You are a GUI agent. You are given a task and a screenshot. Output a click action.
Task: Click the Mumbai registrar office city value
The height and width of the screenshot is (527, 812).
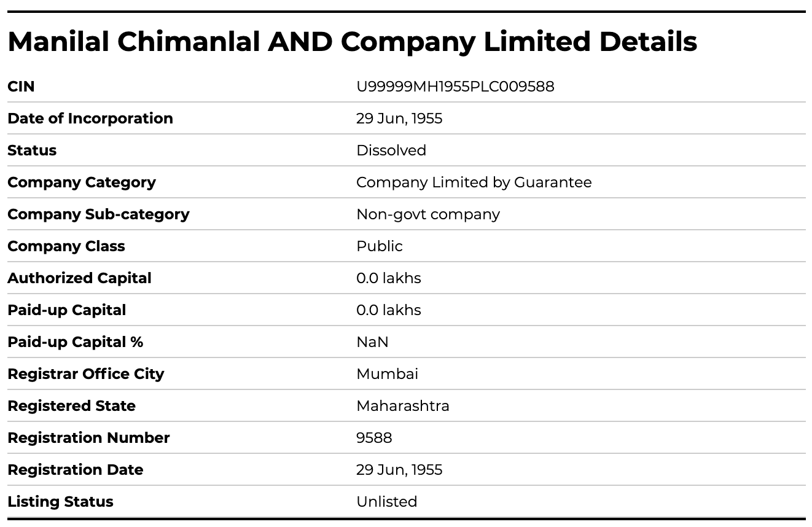click(387, 374)
